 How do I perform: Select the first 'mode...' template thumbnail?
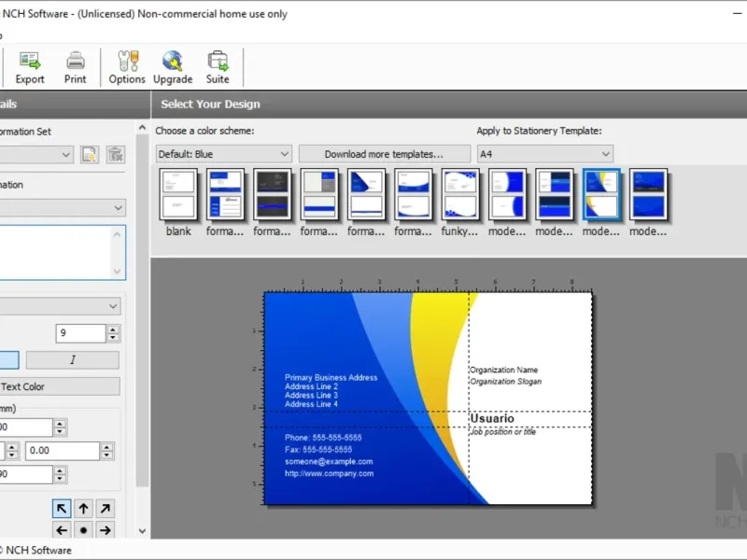coord(507,194)
